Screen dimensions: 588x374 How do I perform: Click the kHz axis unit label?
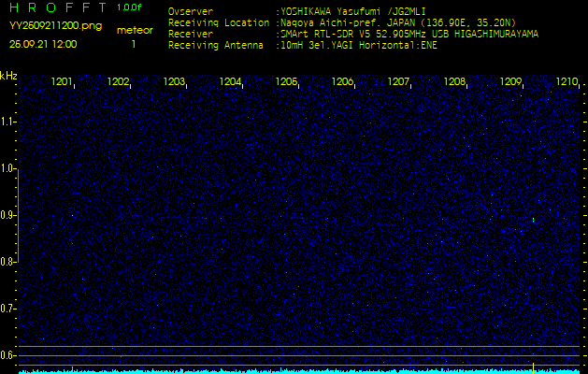8,76
